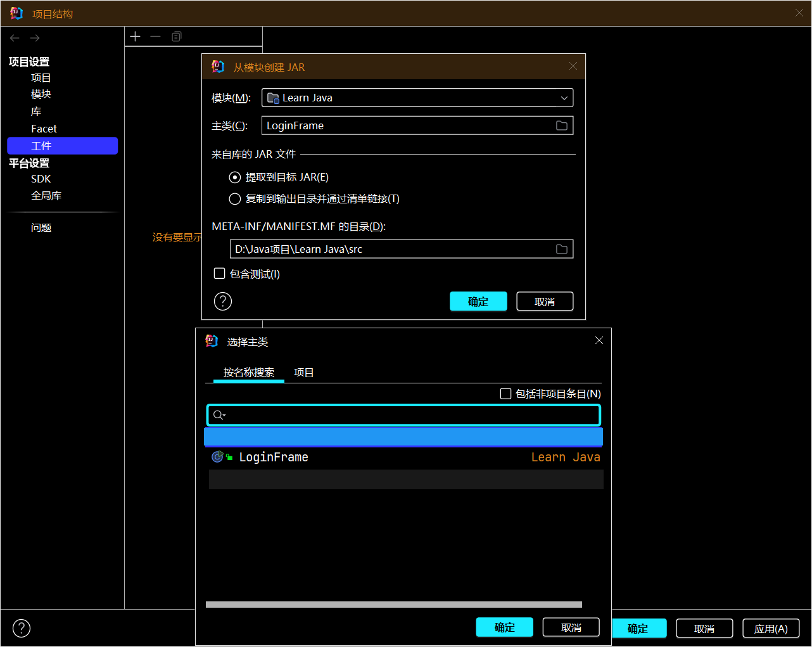Click the Learn Java location label
The width and height of the screenshot is (812, 647).
566,457
